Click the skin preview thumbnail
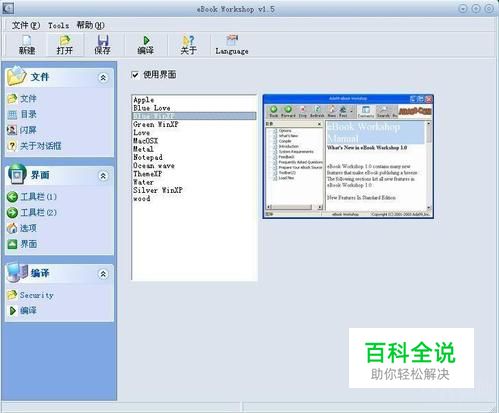The width and height of the screenshot is (499, 413). pyautogui.click(x=348, y=156)
